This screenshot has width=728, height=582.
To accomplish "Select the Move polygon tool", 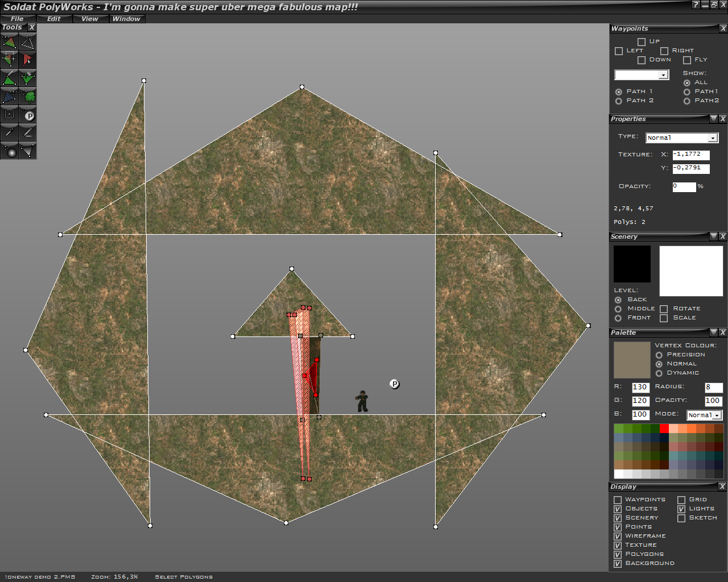I will (x=9, y=41).
